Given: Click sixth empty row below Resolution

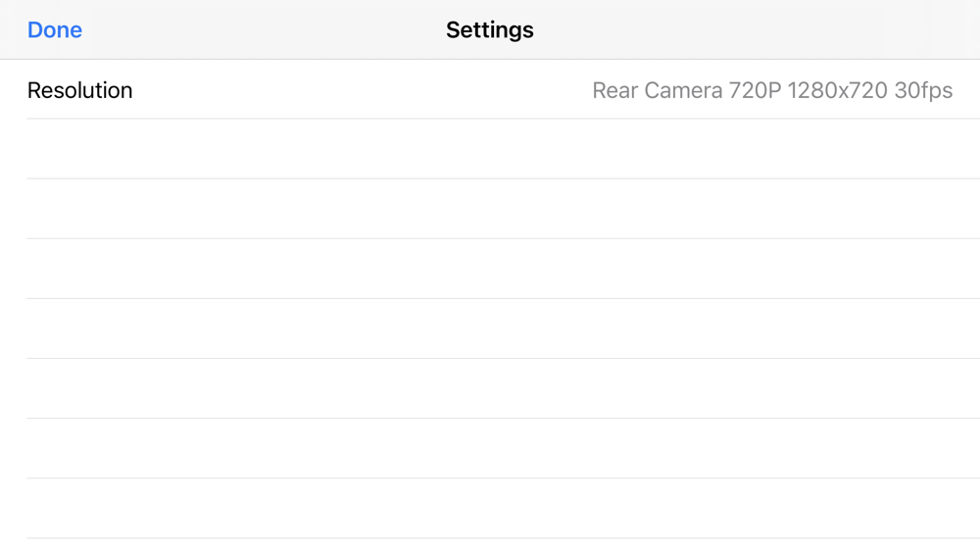Looking at the screenshot, I should (490, 448).
